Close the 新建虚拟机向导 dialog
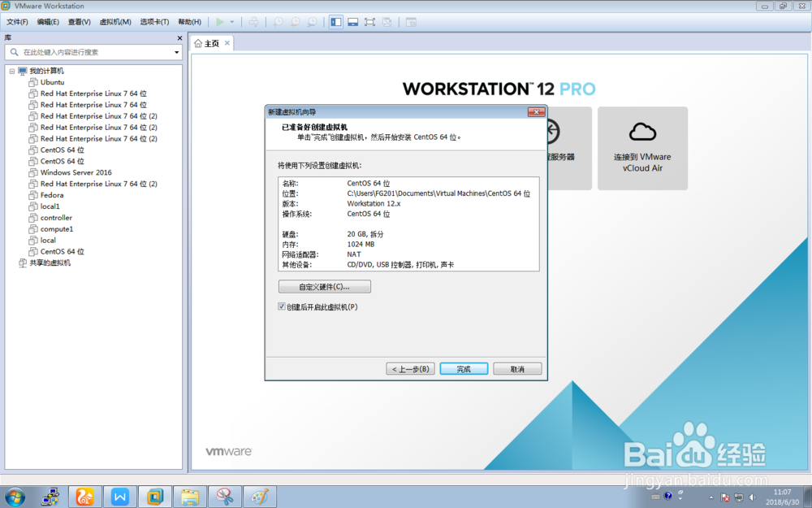 pyautogui.click(x=536, y=112)
